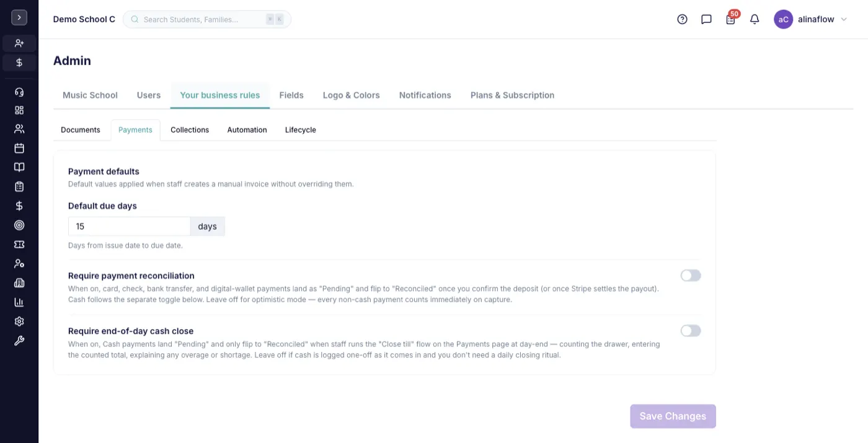Open the Lifecycle sub-tab
Image resolution: width=868 pixels, height=443 pixels.
301,130
